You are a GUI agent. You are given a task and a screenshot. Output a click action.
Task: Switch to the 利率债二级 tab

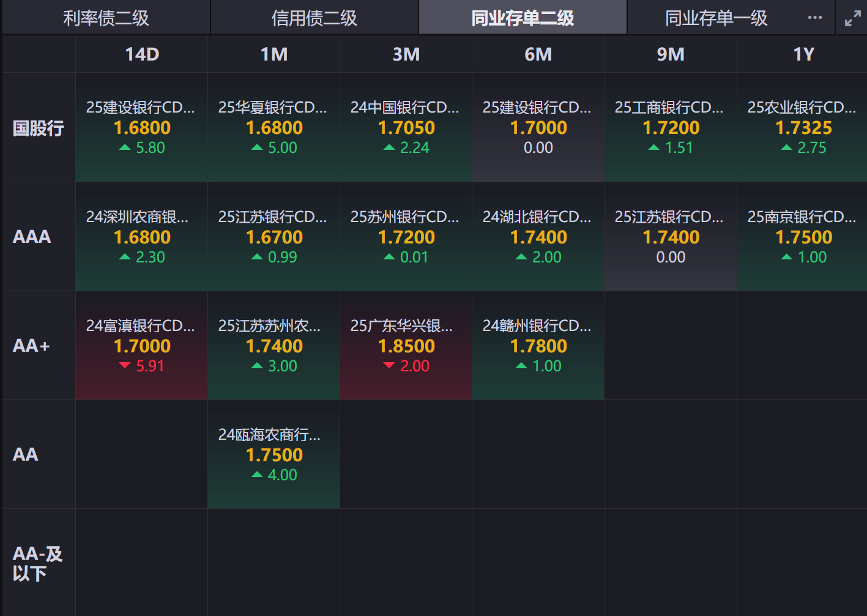coord(106,18)
